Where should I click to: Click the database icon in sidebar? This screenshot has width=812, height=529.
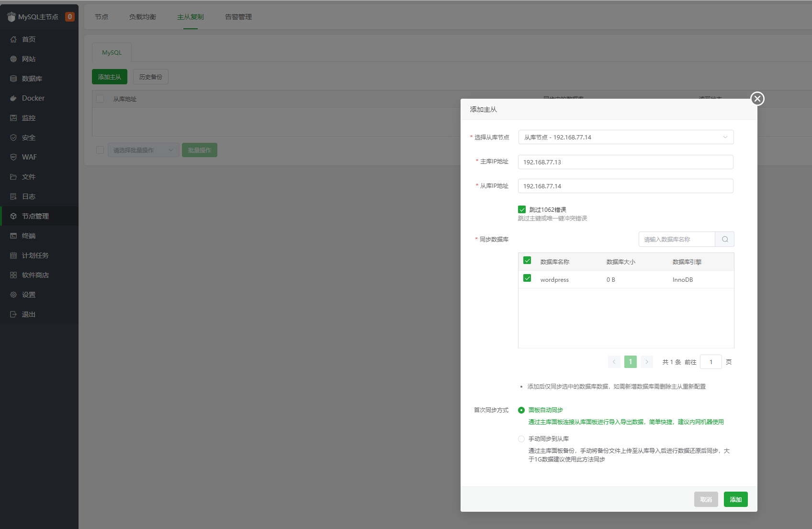click(x=13, y=79)
